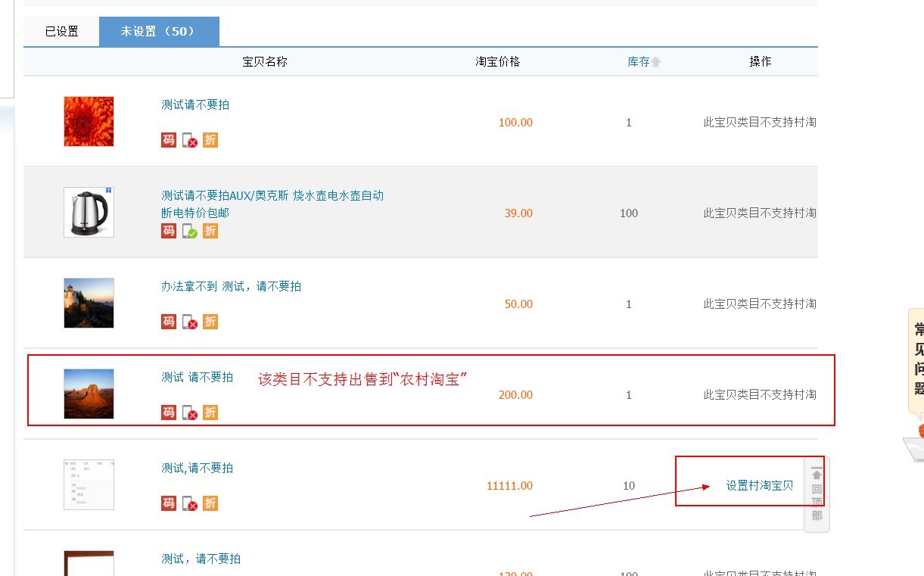Viewport: 924px width, 576px height.
Task: Select the 未设置（50）tab
Action: click(x=159, y=32)
